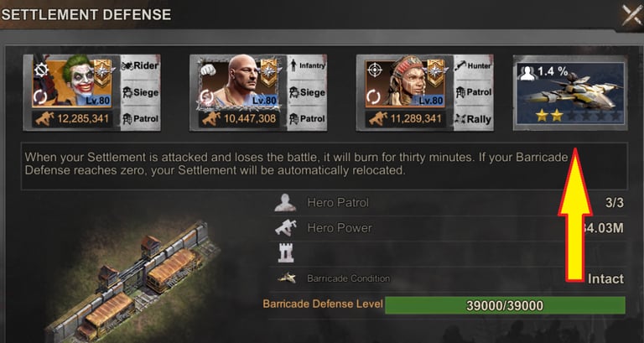Click the Rider skill tag

141,65
